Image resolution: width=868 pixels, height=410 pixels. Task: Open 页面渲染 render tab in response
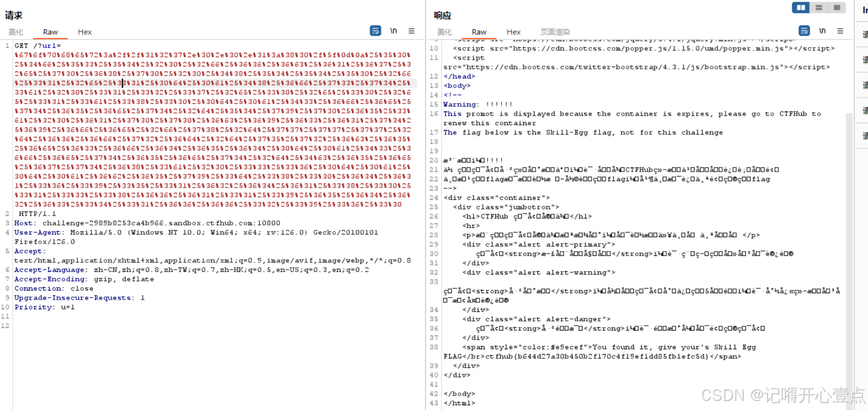[x=555, y=32]
